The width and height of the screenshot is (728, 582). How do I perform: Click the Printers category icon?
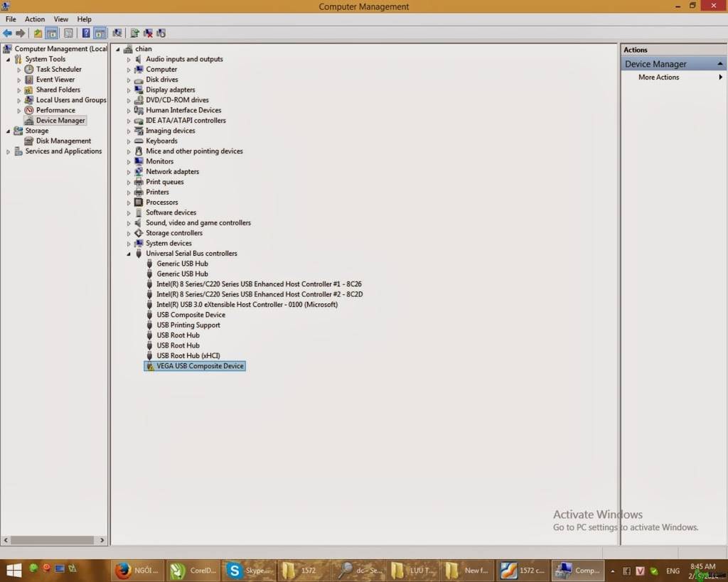click(x=139, y=192)
